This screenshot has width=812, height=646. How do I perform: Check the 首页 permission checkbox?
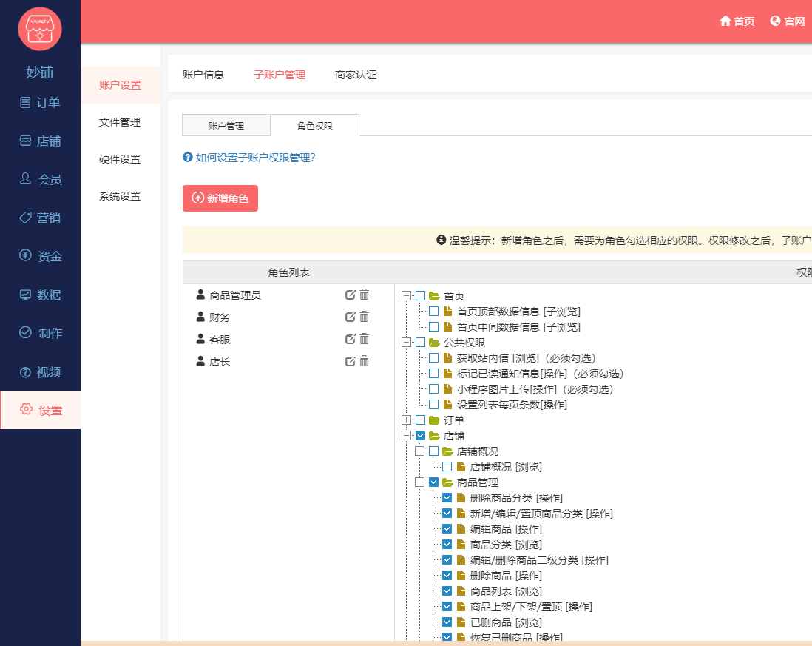(421, 296)
